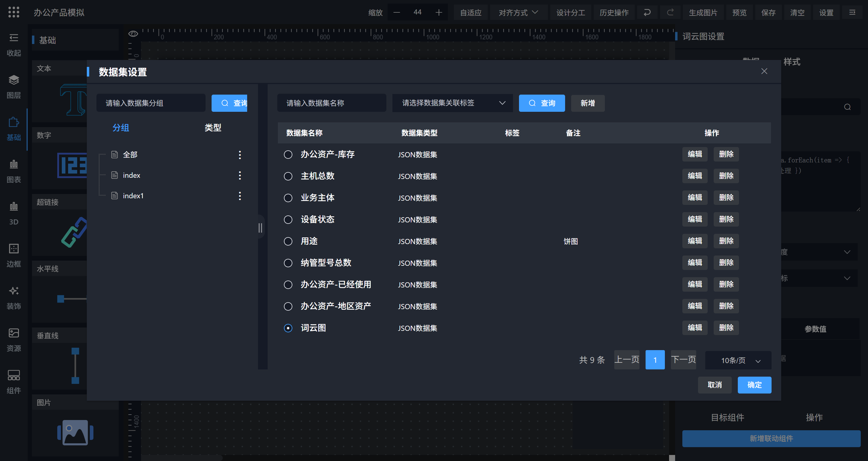Click the undo arrow in top toolbar
The height and width of the screenshot is (461, 868).
[647, 12]
